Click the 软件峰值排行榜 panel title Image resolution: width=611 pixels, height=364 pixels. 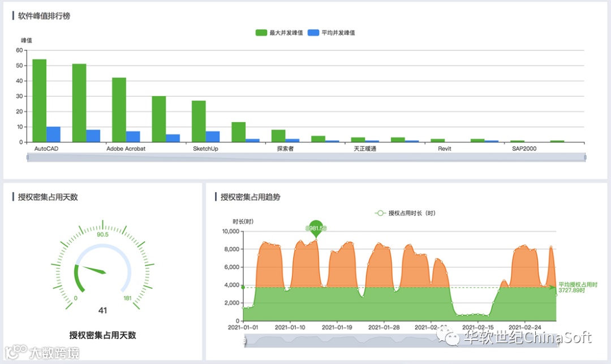(x=44, y=16)
